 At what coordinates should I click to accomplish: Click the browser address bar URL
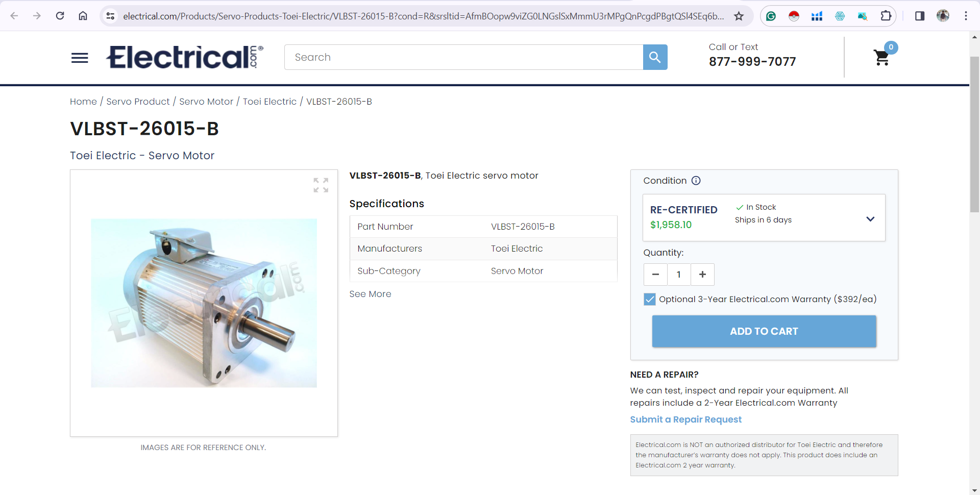423,16
